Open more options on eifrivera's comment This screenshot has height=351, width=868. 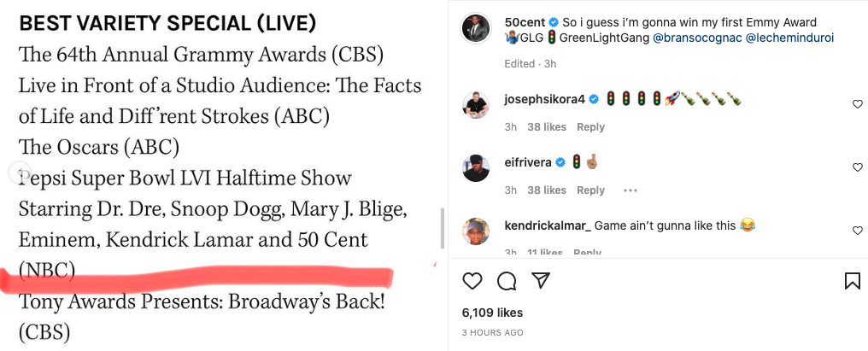630,190
